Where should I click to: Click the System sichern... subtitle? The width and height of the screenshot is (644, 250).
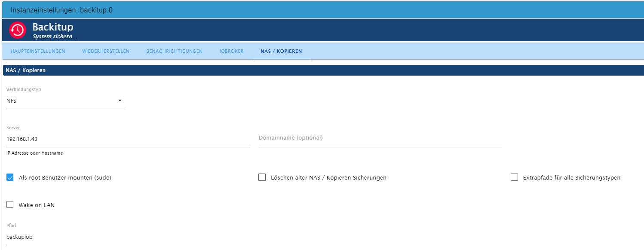coord(55,37)
